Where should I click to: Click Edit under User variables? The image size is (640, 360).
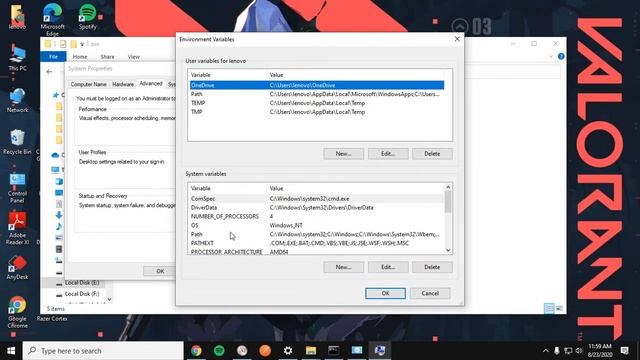pos(388,154)
